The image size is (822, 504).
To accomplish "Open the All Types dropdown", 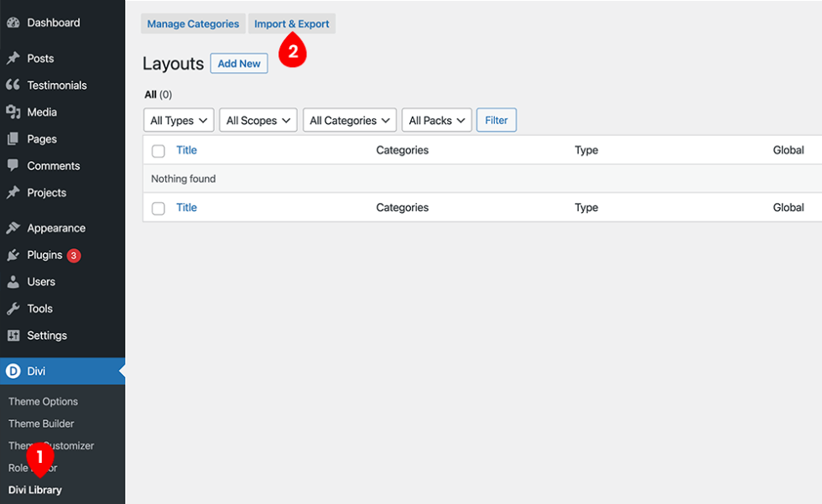I will 179,121.
